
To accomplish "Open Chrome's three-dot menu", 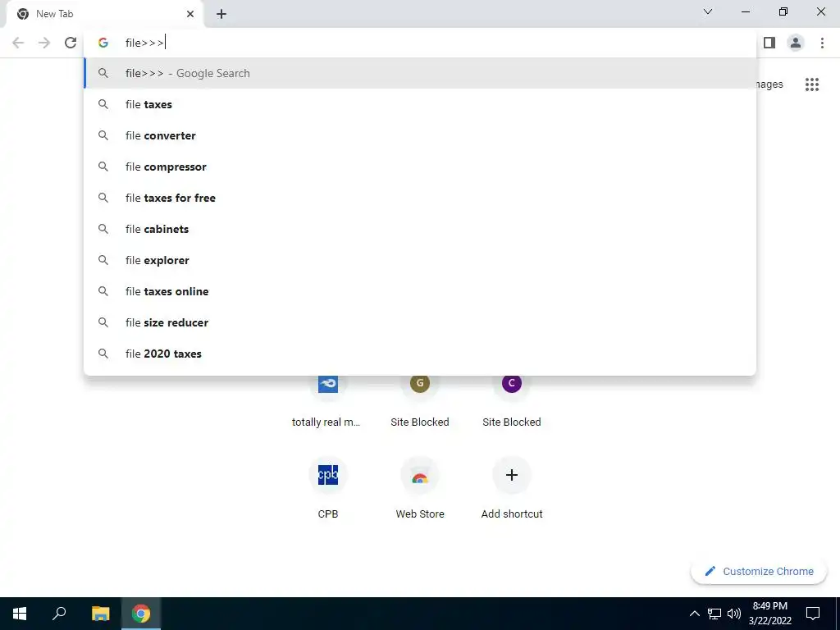I will [822, 43].
